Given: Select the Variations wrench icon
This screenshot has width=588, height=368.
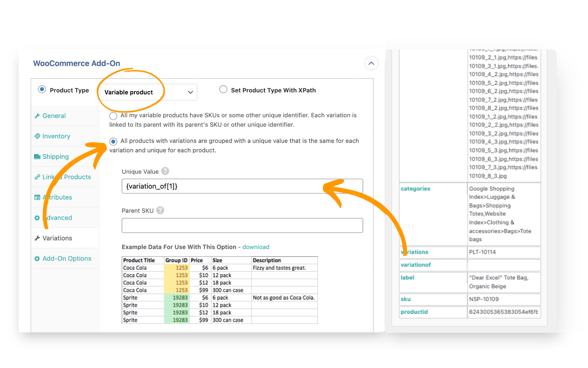Looking at the screenshot, I should 38,238.
